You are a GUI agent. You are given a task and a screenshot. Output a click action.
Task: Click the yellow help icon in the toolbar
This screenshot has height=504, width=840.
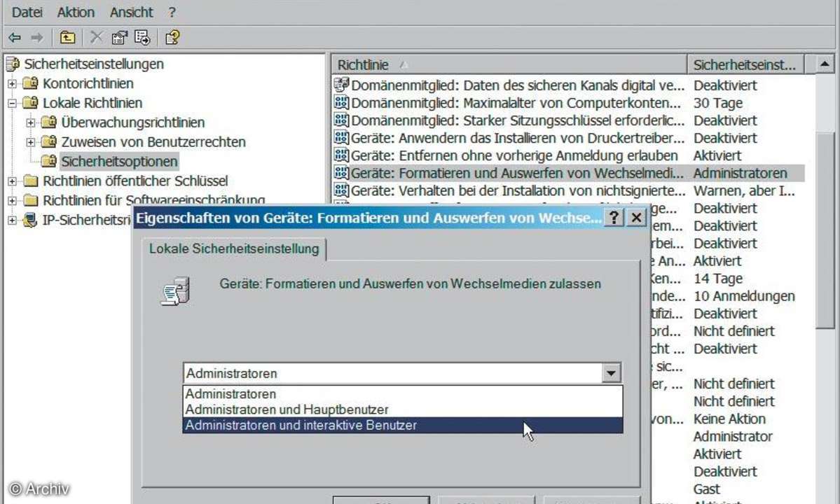click(x=172, y=37)
